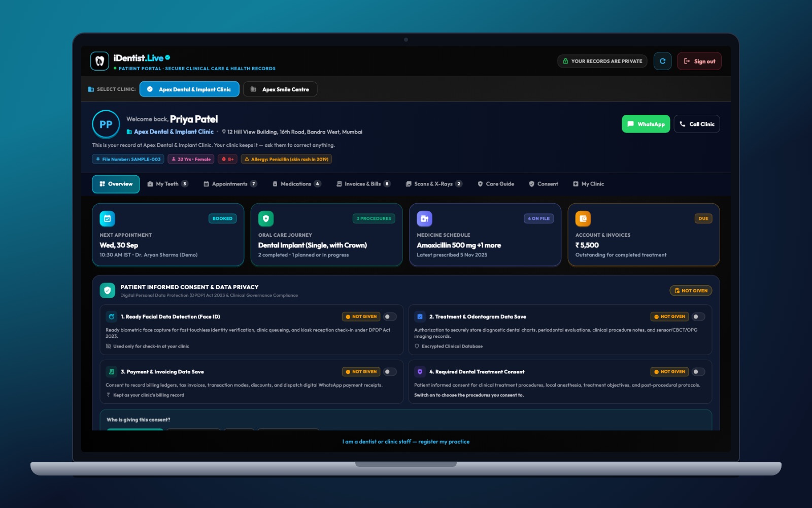Open the Account & Invoices ₹5,500 card
Image resolution: width=812 pixels, height=508 pixels.
pos(644,235)
